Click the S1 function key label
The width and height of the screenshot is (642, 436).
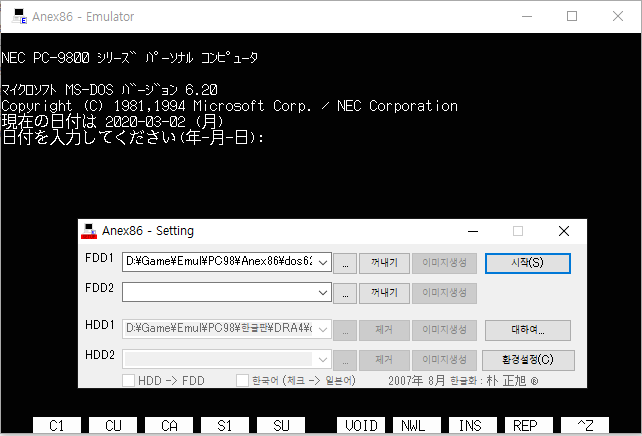225,425
